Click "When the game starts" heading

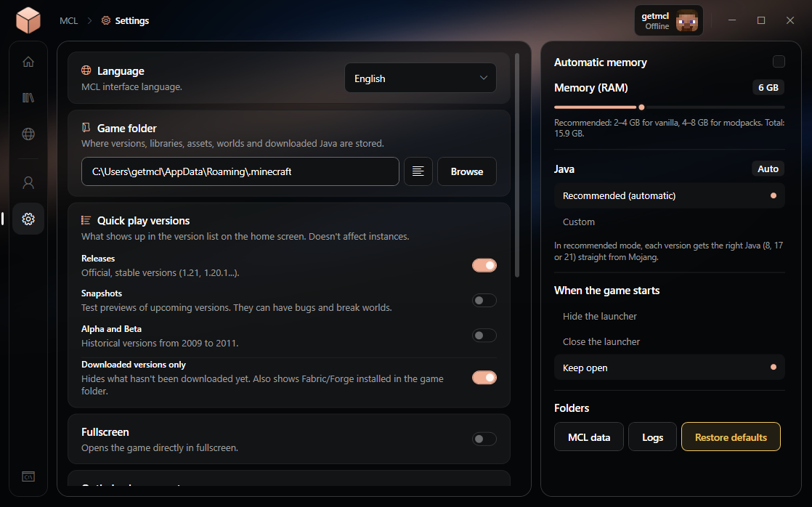[607, 291]
